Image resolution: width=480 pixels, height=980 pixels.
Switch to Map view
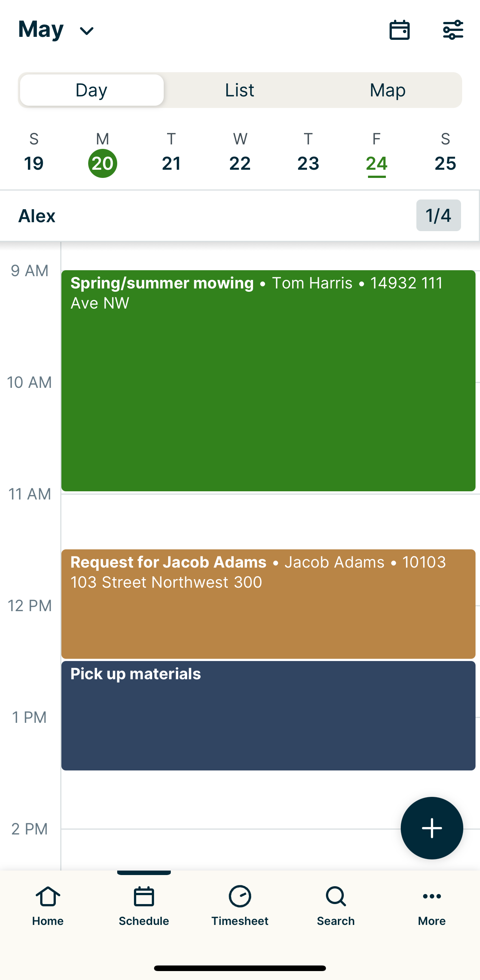pos(388,90)
